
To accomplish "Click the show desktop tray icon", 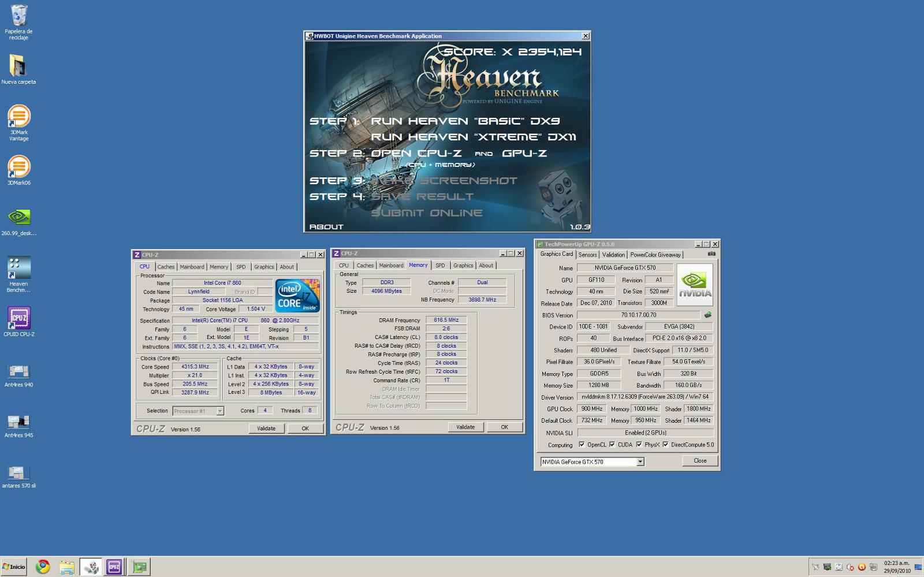I will (918, 567).
